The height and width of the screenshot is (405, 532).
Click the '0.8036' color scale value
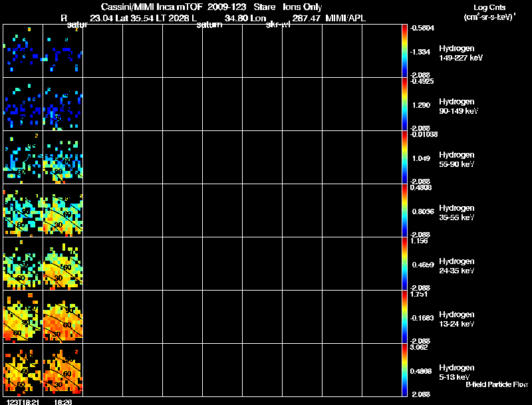pyautogui.click(x=423, y=211)
